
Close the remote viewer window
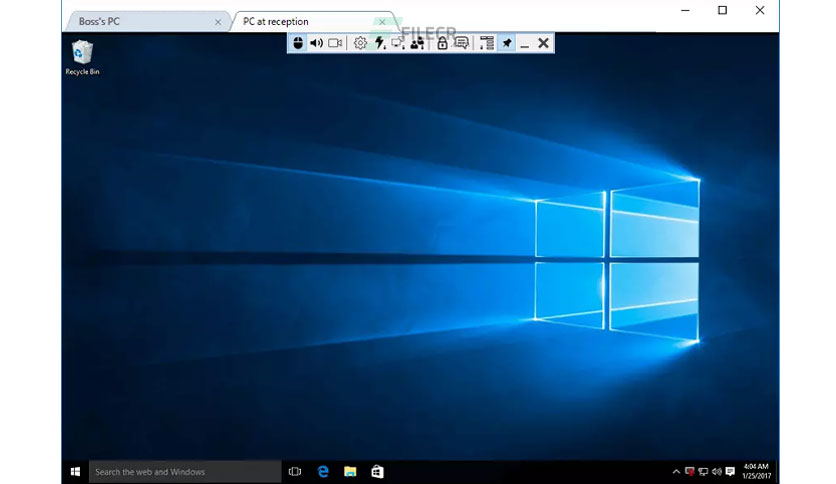760,10
